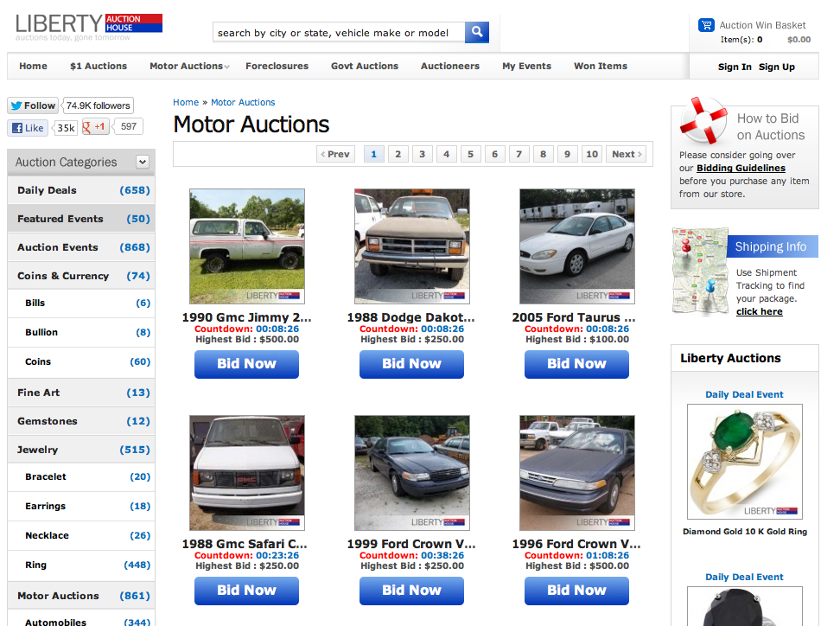Collapse the Auction Categories dropdown arrow
Viewport: 840px width, 626px height.
(x=142, y=162)
